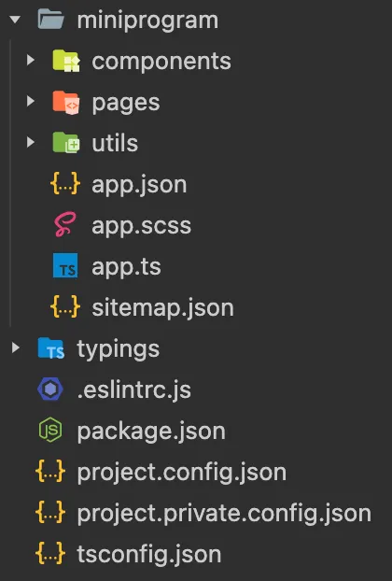
Task: Click the green Node.js icon for package.json
Action: [x=50, y=430]
